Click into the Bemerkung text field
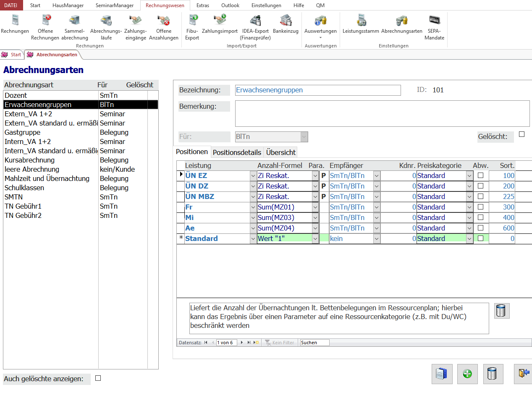The image size is (532, 411). (382, 113)
